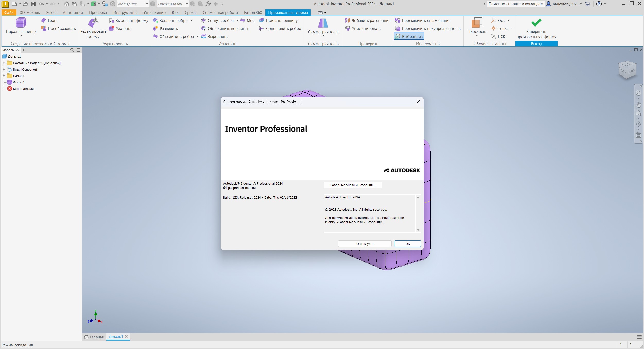Click the Save icon in quick access toolbar
Image resolution: width=644 pixels, height=349 pixels.
click(33, 4)
